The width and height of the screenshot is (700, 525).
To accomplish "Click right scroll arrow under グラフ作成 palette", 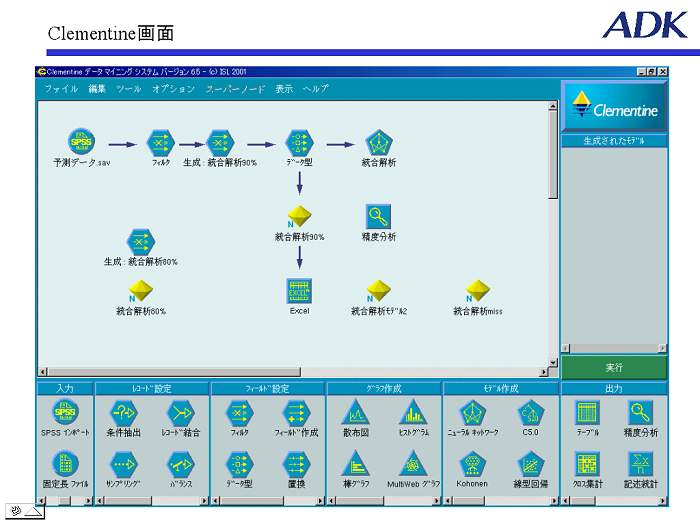I will click(436, 501).
